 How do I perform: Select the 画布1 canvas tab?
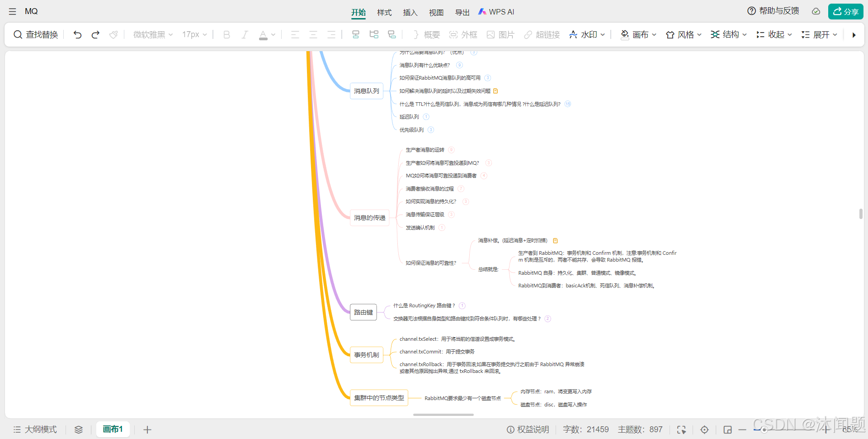coord(113,429)
